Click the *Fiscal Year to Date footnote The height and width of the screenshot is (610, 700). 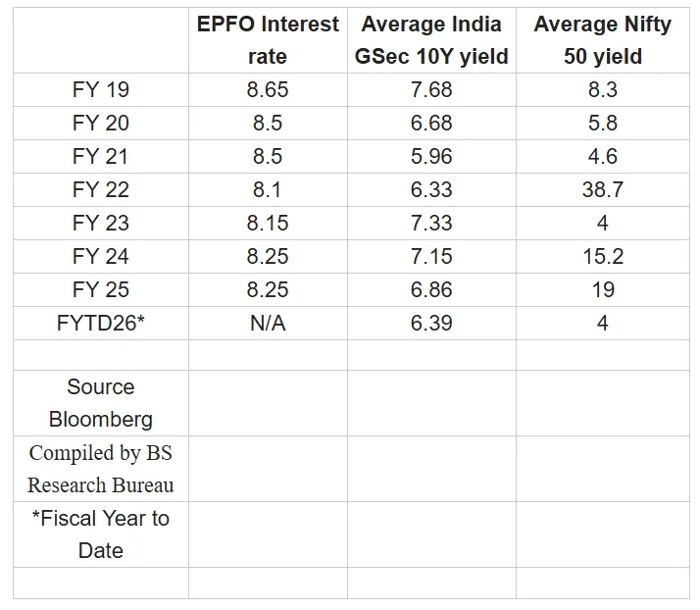pyautogui.click(x=100, y=534)
